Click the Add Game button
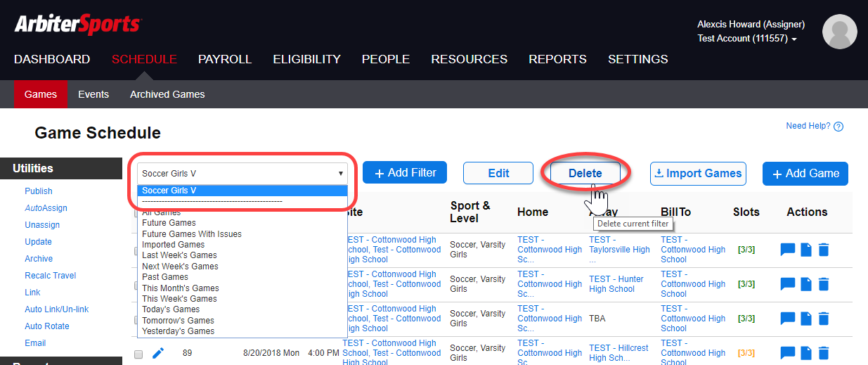The image size is (868, 365). (x=805, y=173)
